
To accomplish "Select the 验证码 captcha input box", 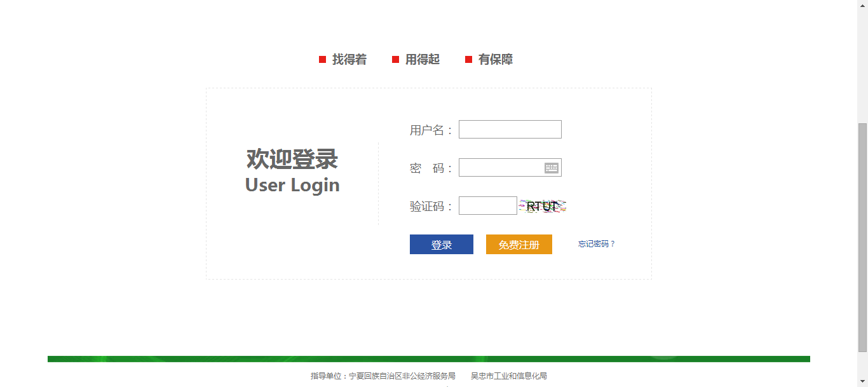I will coord(487,206).
